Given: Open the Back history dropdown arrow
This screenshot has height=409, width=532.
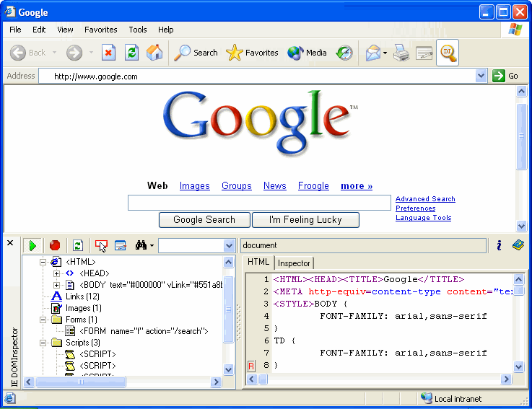Looking at the screenshot, I should pyautogui.click(x=54, y=53).
